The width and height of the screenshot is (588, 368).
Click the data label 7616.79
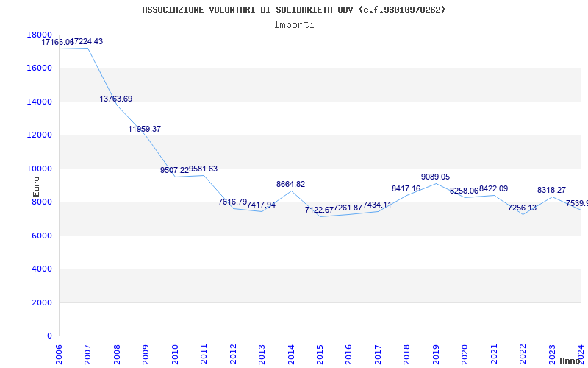[x=232, y=202]
